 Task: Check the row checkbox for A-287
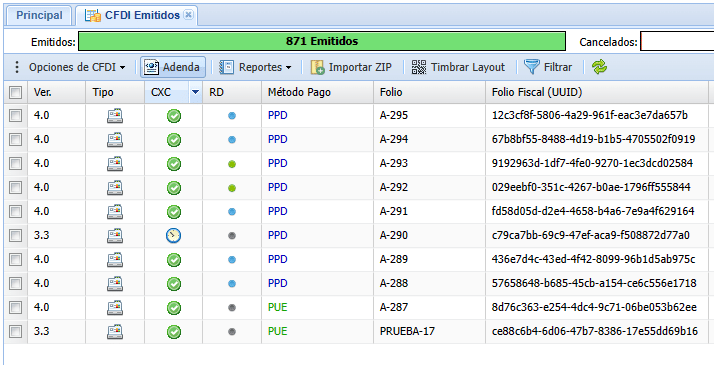pos(15,307)
